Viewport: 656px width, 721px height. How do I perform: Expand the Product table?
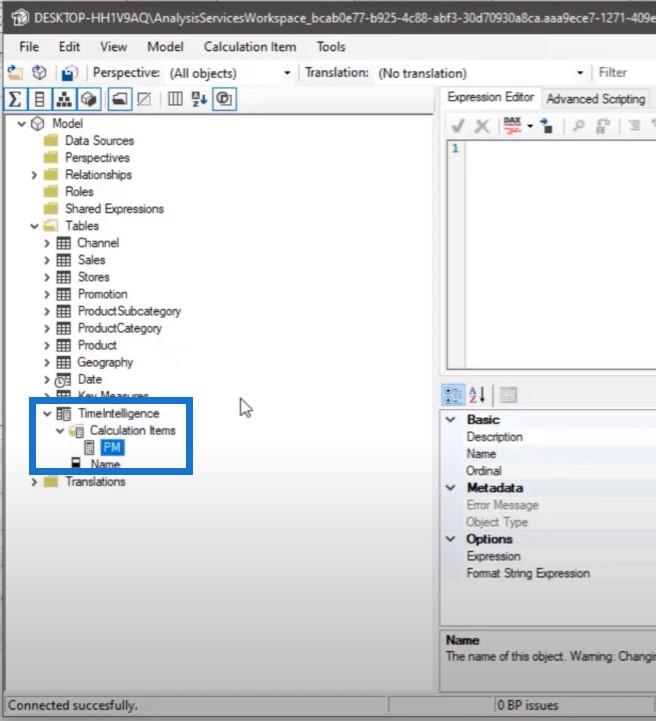pos(47,345)
